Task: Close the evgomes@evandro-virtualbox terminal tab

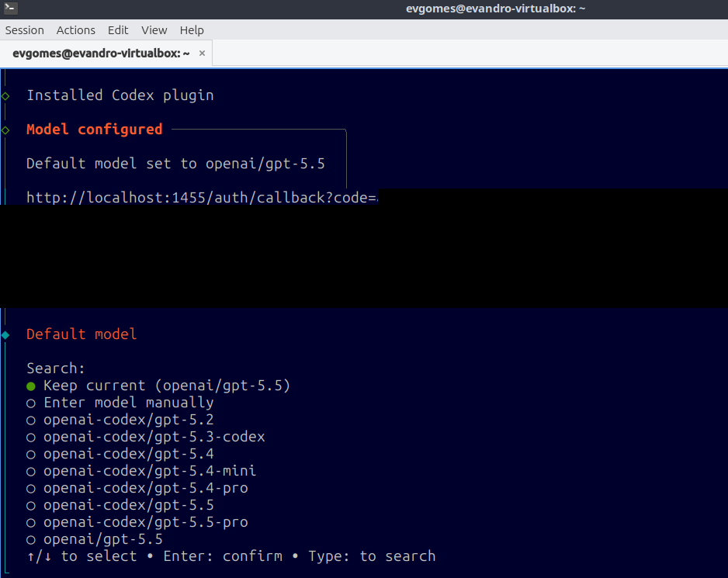Action: pos(202,54)
